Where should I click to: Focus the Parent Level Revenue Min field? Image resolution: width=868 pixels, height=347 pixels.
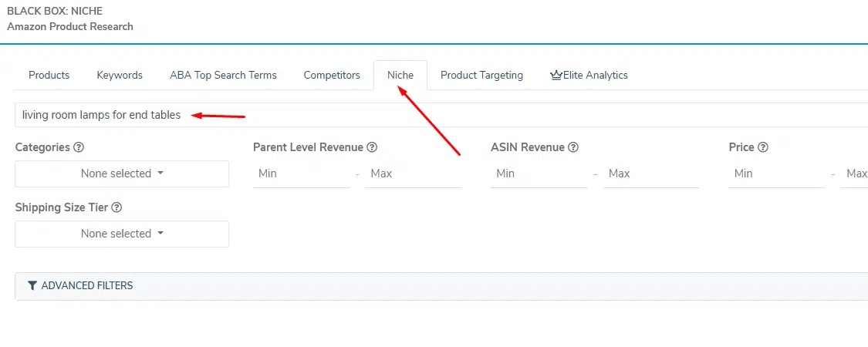[x=301, y=173]
